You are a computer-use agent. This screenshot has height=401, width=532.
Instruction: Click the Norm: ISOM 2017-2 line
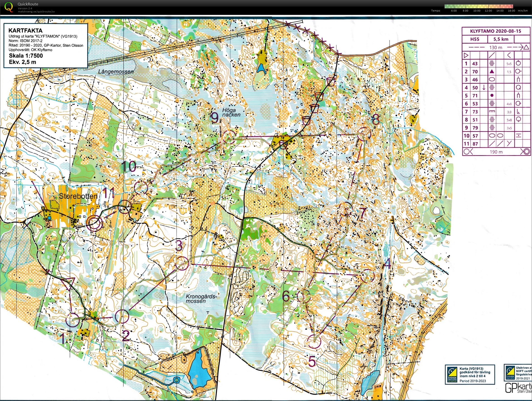[25, 41]
